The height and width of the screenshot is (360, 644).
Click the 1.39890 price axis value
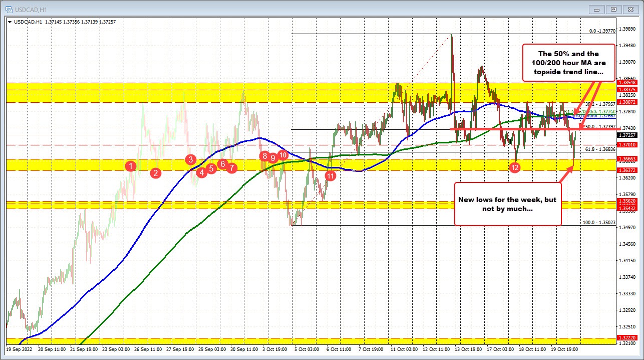(x=628, y=29)
